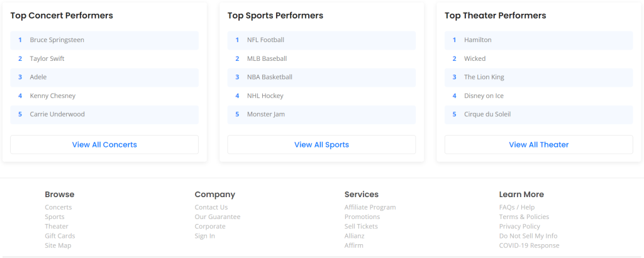Open FAQs / Help under Learn More

516,207
